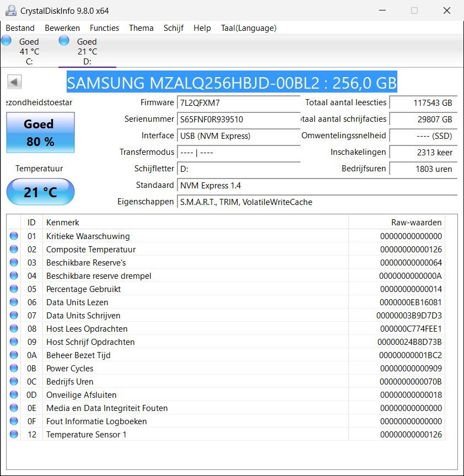Click the blue health orb above D: drive

64,40
